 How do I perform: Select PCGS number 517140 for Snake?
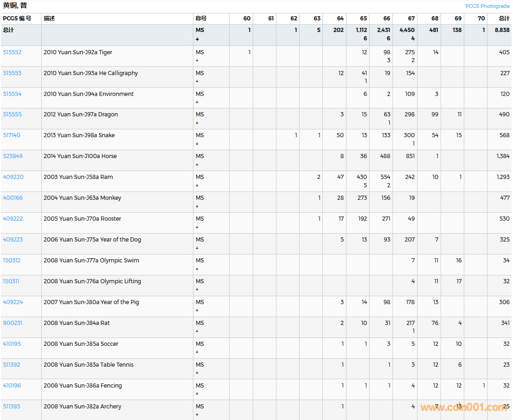12,135
